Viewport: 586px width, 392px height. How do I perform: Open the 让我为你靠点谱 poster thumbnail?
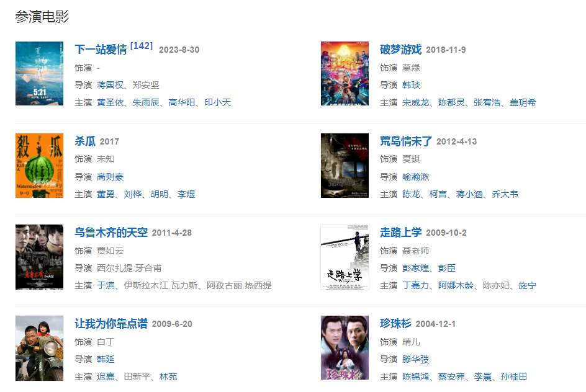[39, 349]
